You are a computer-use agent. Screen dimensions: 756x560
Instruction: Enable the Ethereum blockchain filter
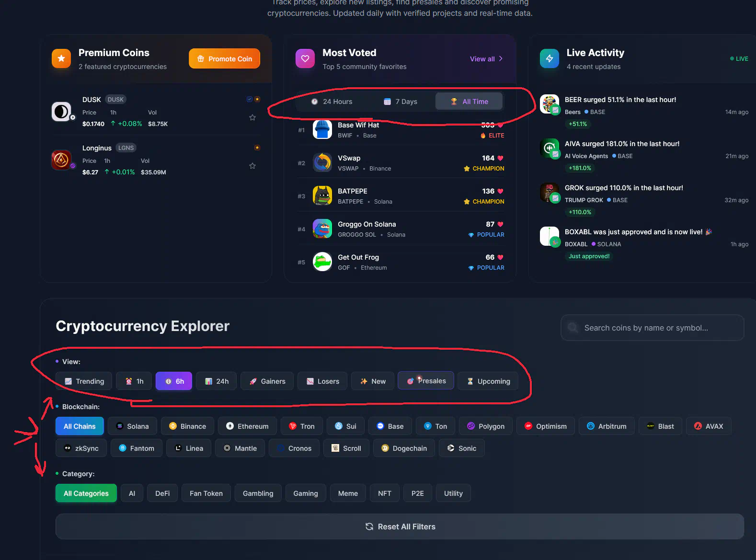(x=247, y=426)
